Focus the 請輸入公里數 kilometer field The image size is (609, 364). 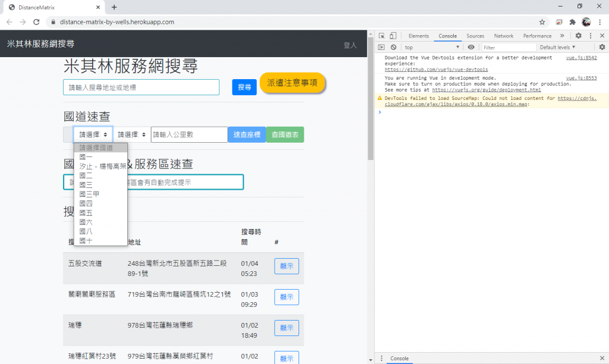click(x=189, y=134)
